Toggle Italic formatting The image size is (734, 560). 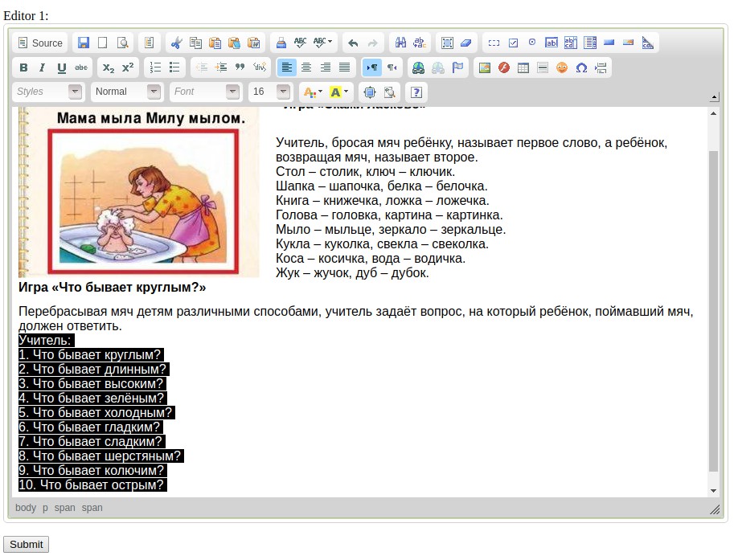tap(42, 67)
